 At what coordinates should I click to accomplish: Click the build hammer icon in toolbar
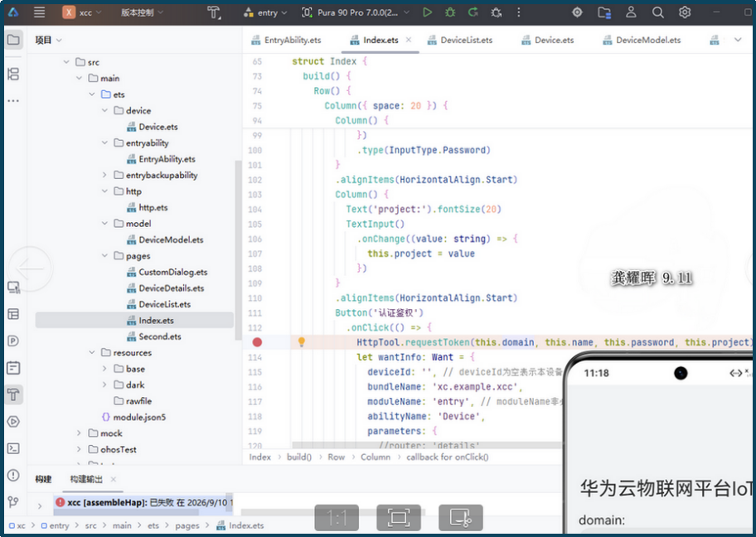[214, 12]
